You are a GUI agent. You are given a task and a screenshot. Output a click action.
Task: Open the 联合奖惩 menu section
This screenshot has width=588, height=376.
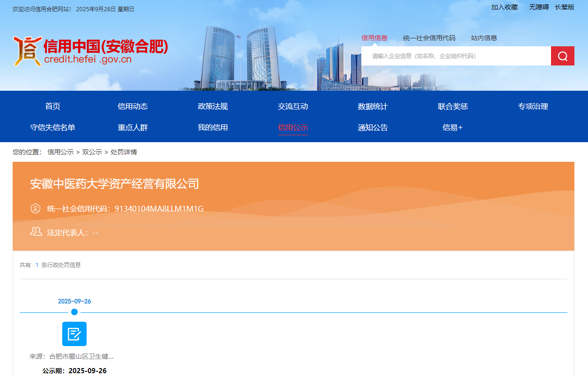point(452,106)
